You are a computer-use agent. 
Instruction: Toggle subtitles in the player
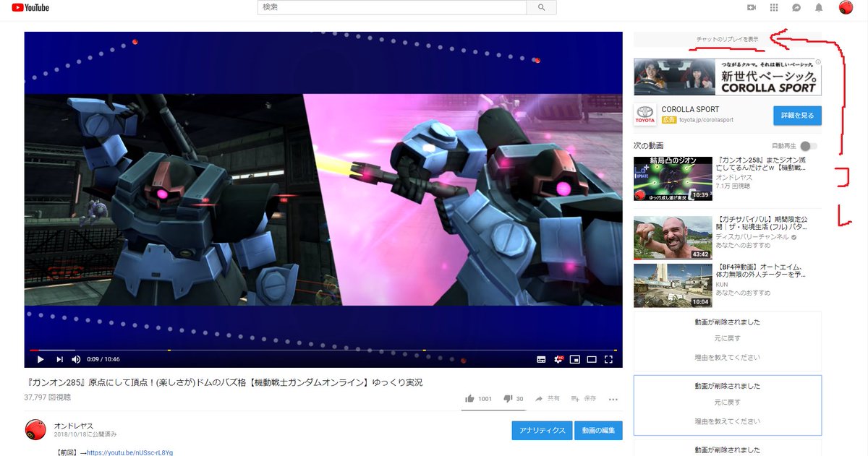click(x=541, y=359)
